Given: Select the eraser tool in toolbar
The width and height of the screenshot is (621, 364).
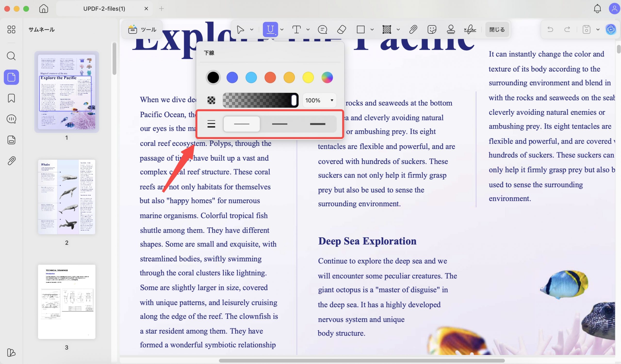Looking at the screenshot, I should (341, 30).
